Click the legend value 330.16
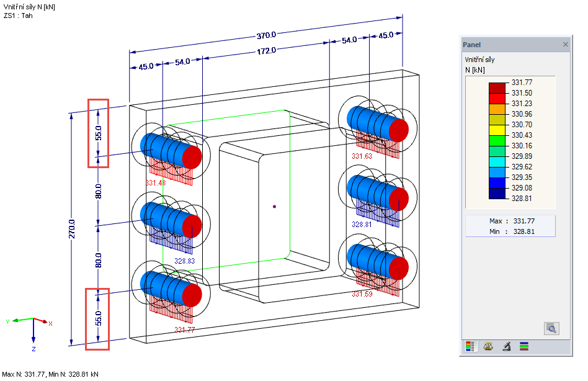 (522, 145)
